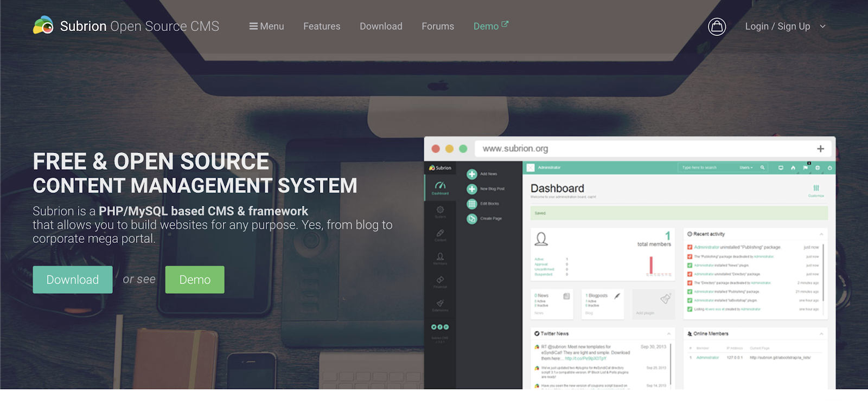
Task: Open the hamburger Menu in navigation
Action: pos(266,26)
